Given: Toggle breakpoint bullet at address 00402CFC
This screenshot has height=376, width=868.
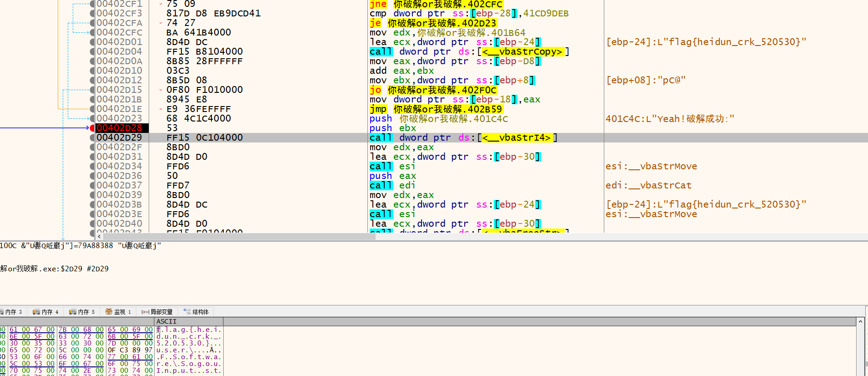Looking at the screenshot, I should 93,32.
